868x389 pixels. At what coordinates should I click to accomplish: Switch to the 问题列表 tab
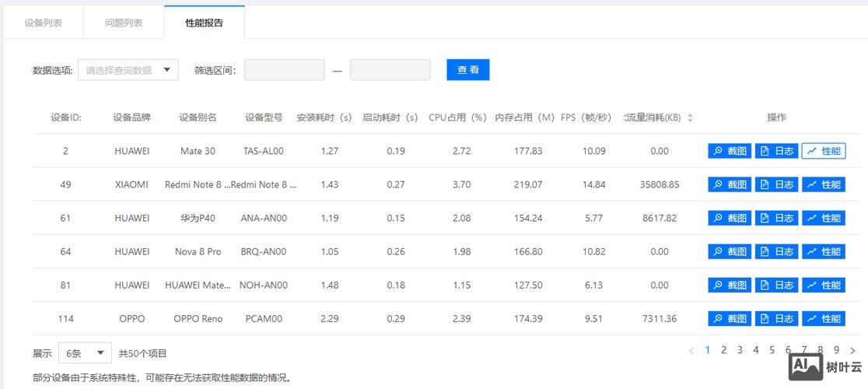pyautogui.click(x=124, y=23)
